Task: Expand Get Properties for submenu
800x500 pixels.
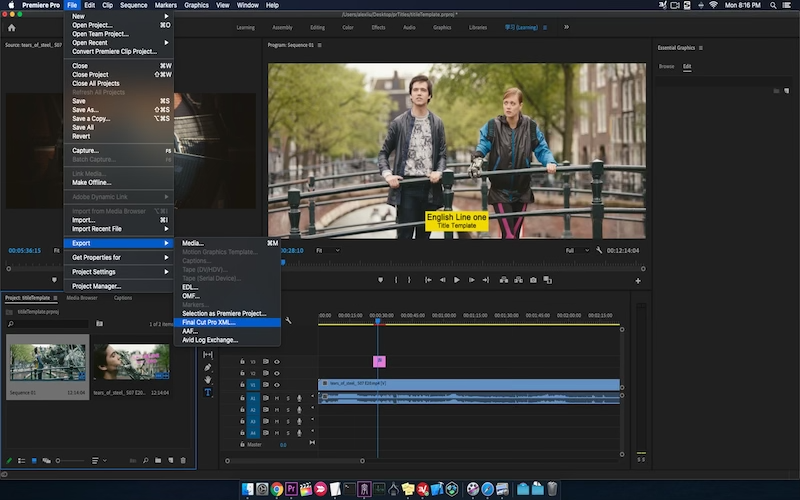Action: click(x=118, y=258)
